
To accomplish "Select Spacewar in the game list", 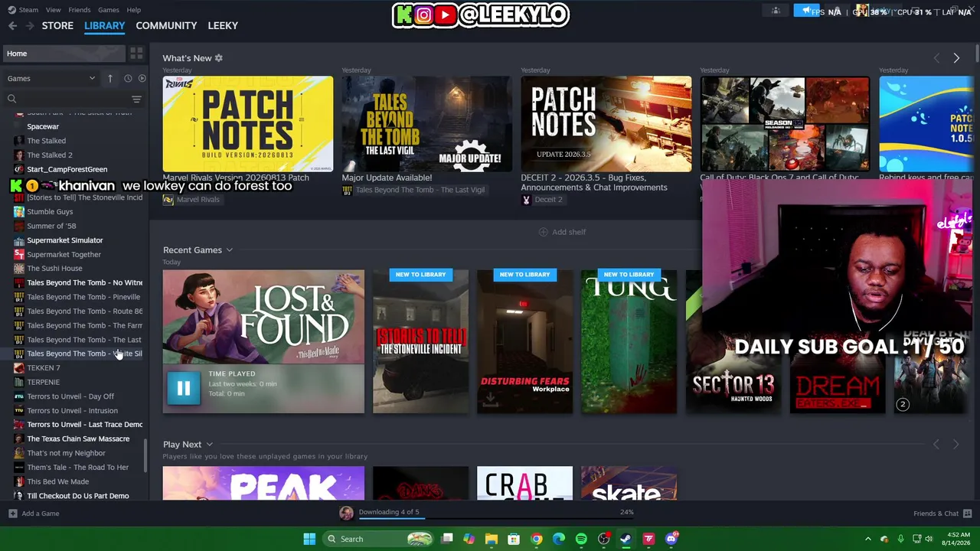I will [43, 126].
